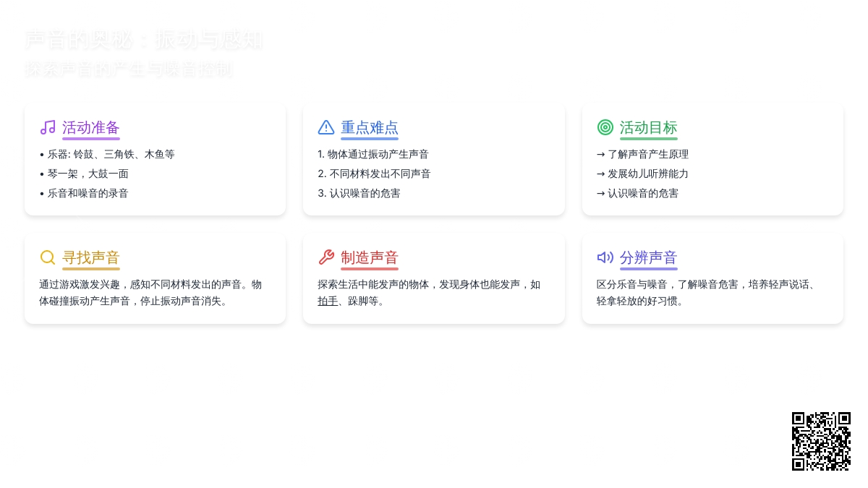Image resolution: width=868 pixels, height=488 pixels.
Task: Select the 活动准备 card heading
Action: [91, 128]
